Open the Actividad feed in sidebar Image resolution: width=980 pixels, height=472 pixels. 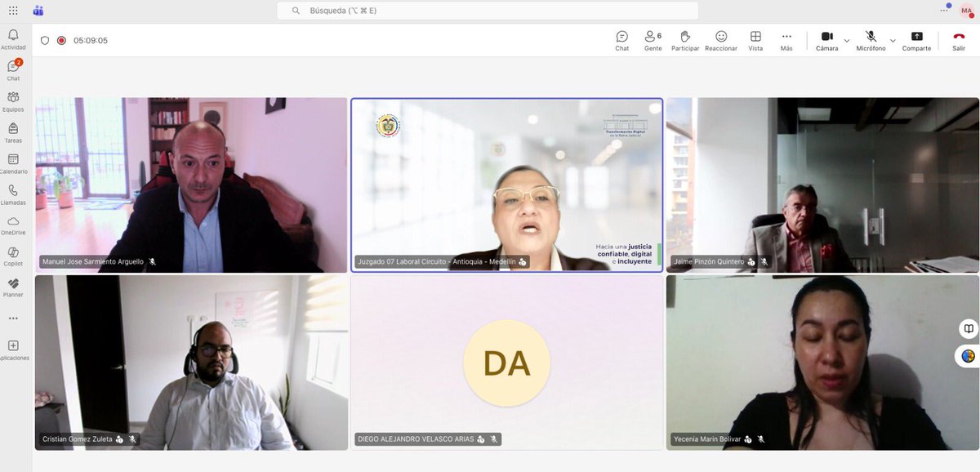point(13,39)
